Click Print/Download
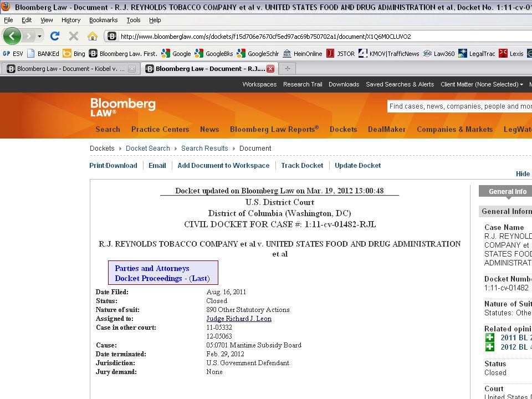 tap(113, 166)
